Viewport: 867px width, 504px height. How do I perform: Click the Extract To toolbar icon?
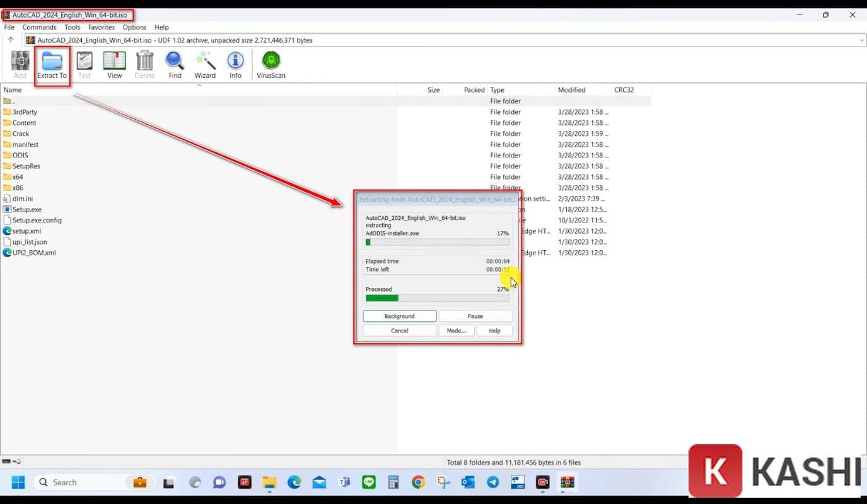coord(52,66)
